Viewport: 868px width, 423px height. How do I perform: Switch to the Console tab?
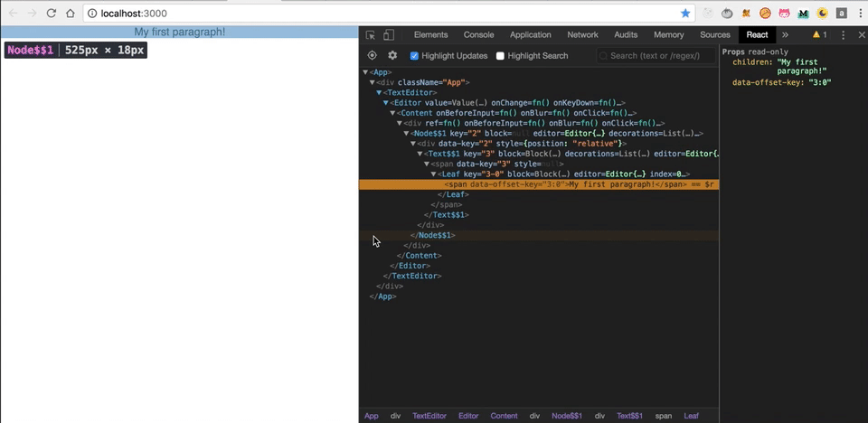[x=479, y=35]
